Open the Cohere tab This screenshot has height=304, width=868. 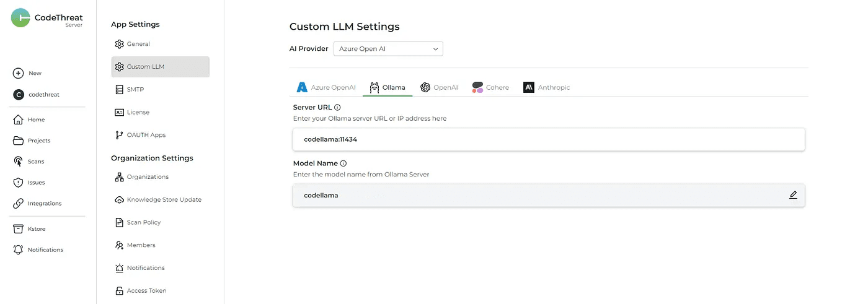coord(490,87)
